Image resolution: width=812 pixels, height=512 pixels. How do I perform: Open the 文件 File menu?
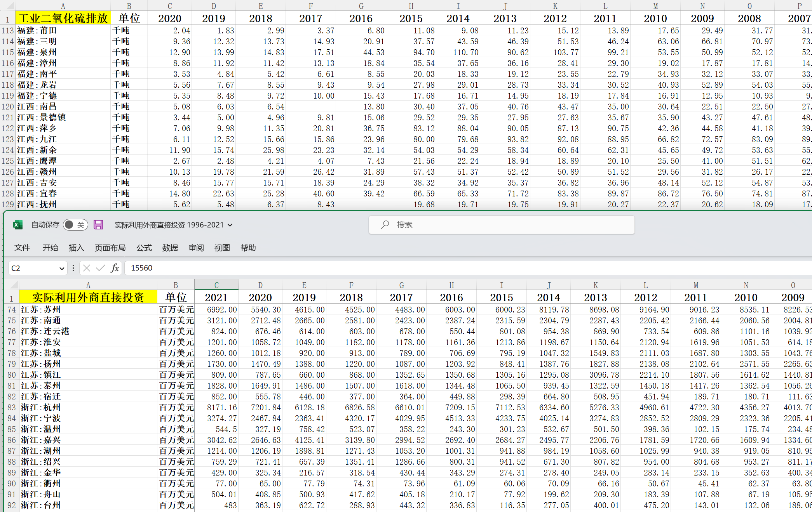22,248
